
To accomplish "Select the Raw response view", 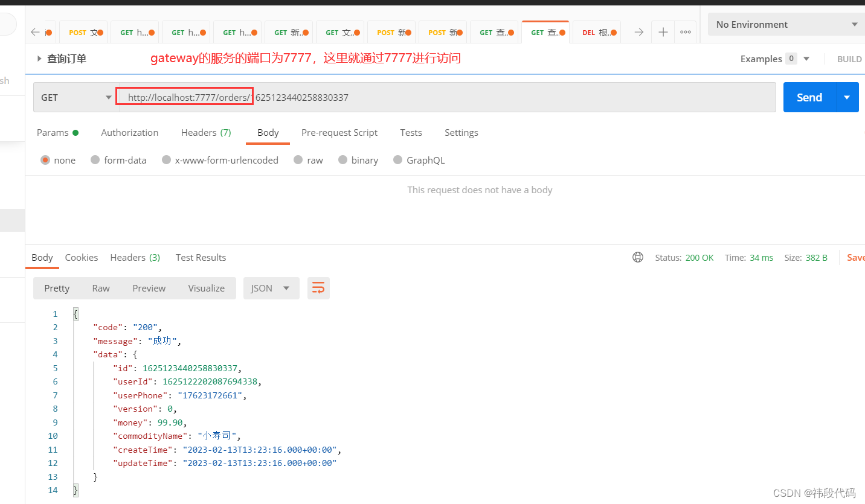I will [x=101, y=288].
